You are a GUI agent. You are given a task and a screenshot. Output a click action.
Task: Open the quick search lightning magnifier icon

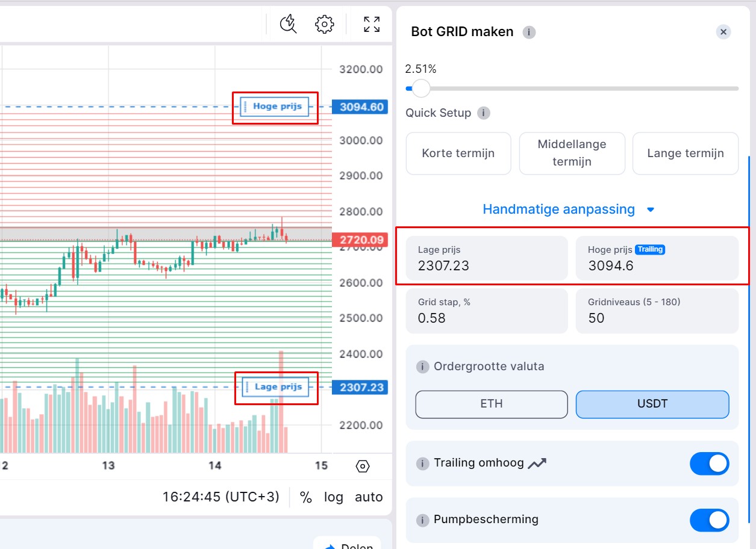pos(289,24)
